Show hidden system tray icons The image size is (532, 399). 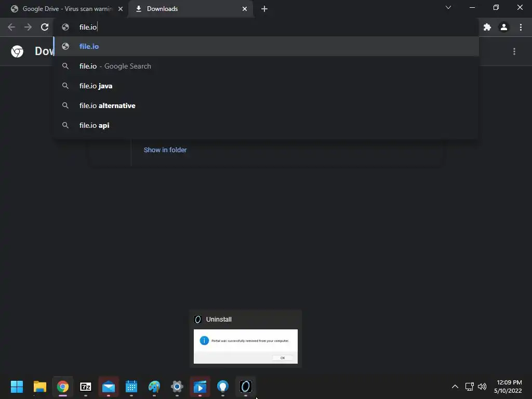pos(455,387)
